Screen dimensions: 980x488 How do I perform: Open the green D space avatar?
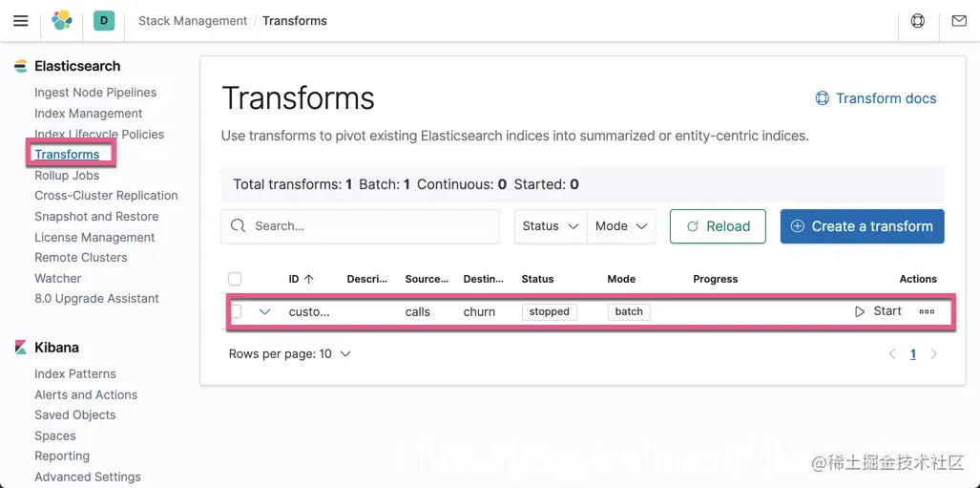coord(104,20)
